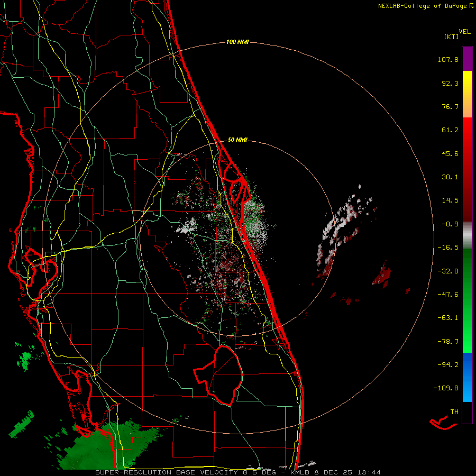
Task: Click the 107.8 velocity scale value
Action: (x=448, y=59)
